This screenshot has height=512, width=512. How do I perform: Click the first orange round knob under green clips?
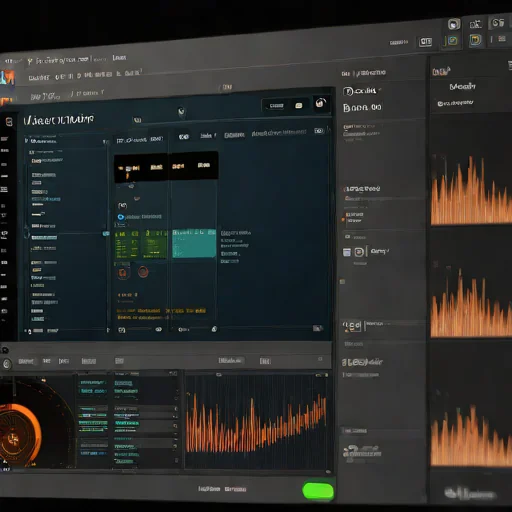123,273
